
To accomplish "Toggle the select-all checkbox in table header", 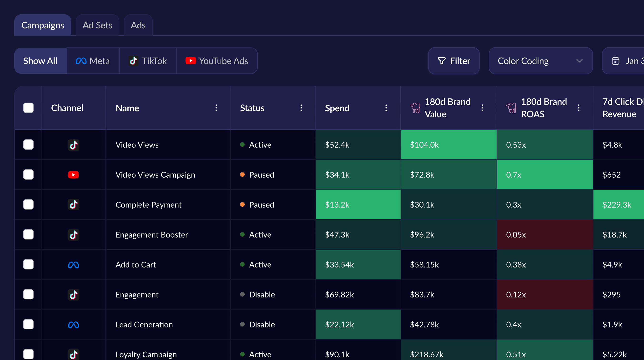I will (x=28, y=108).
